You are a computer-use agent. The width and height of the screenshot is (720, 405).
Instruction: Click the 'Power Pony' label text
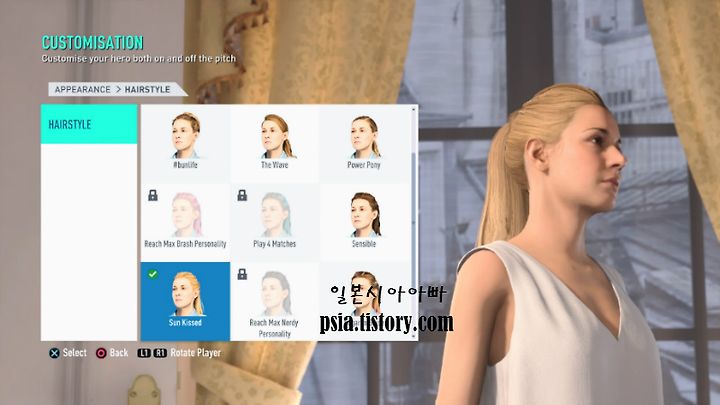tap(364, 165)
